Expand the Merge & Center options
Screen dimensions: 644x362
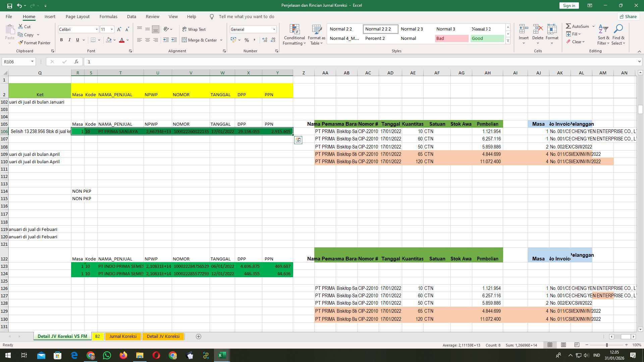coord(221,40)
